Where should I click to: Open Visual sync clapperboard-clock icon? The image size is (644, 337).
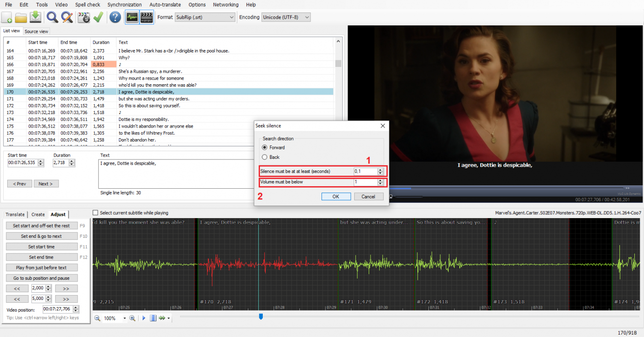tap(84, 17)
